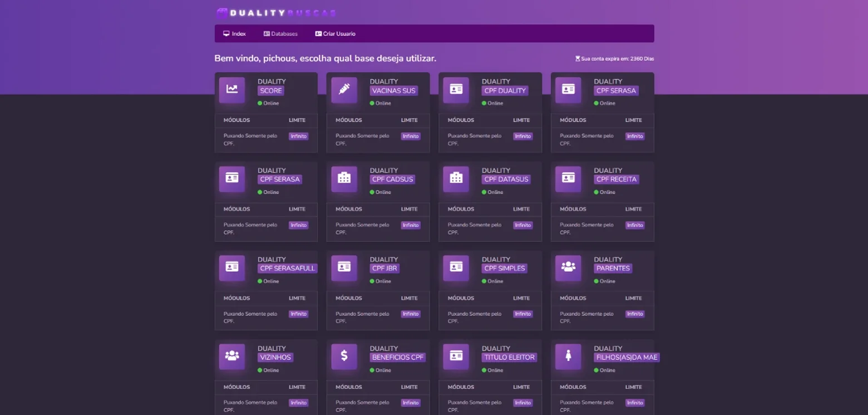The height and width of the screenshot is (415, 868).
Task: Select the people group icon on PARENTES card
Action: (x=568, y=268)
